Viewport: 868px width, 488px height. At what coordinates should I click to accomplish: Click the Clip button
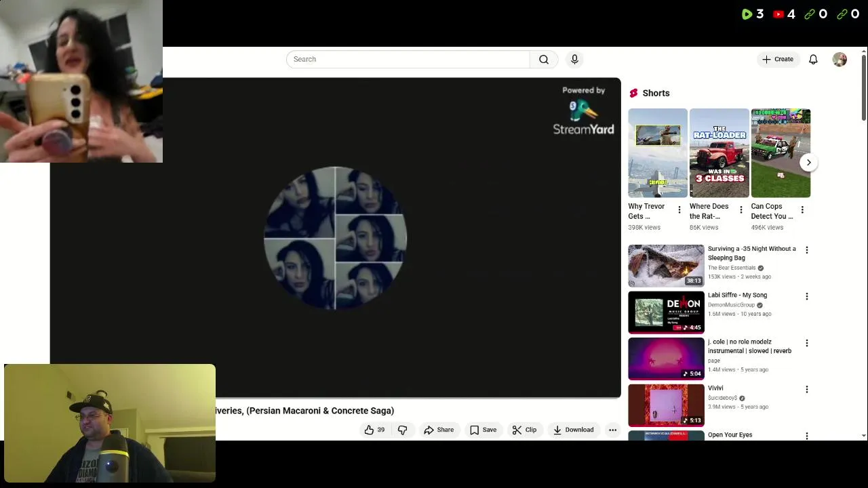524,430
